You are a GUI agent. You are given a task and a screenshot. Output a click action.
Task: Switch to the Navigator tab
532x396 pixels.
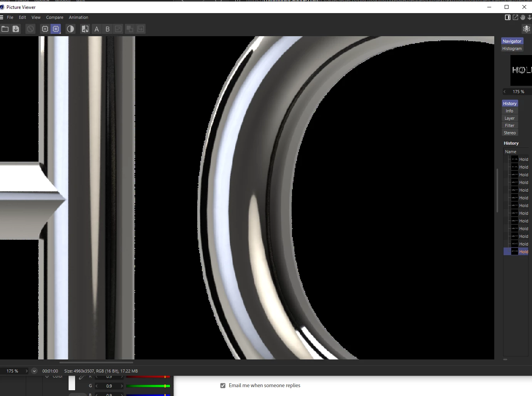coord(512,41)
